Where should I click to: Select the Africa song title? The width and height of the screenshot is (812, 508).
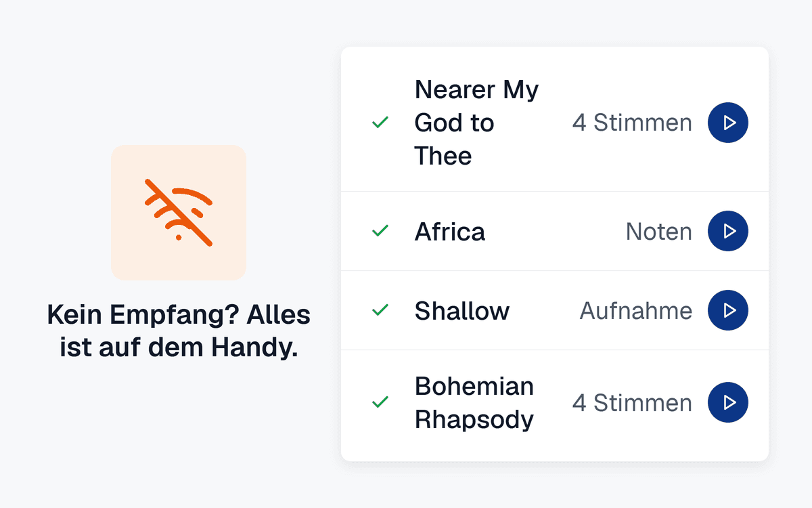pos(450,232)
